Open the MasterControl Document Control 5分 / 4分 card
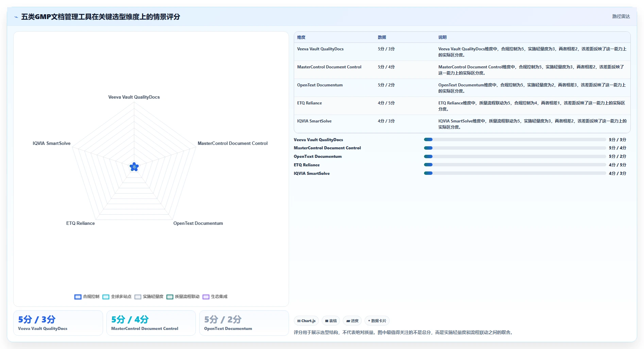644x349 pixels. (x=151, y=323)
